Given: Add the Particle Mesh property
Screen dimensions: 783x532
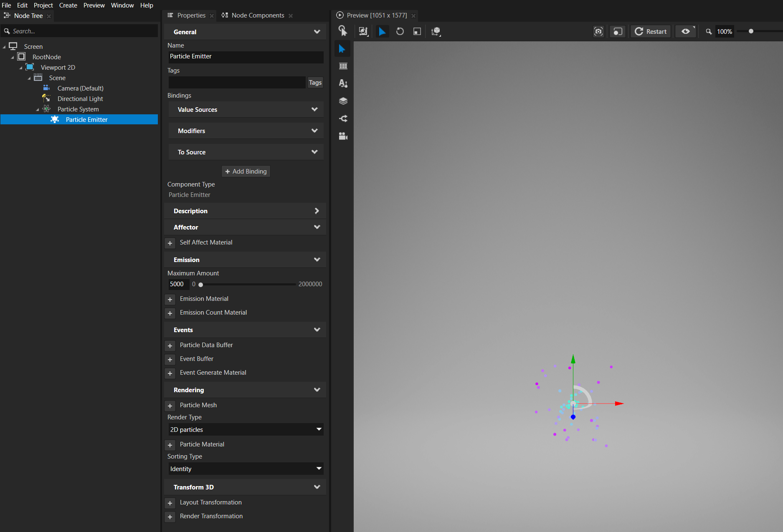Looking at the screenshot, I should coord(170,406).
